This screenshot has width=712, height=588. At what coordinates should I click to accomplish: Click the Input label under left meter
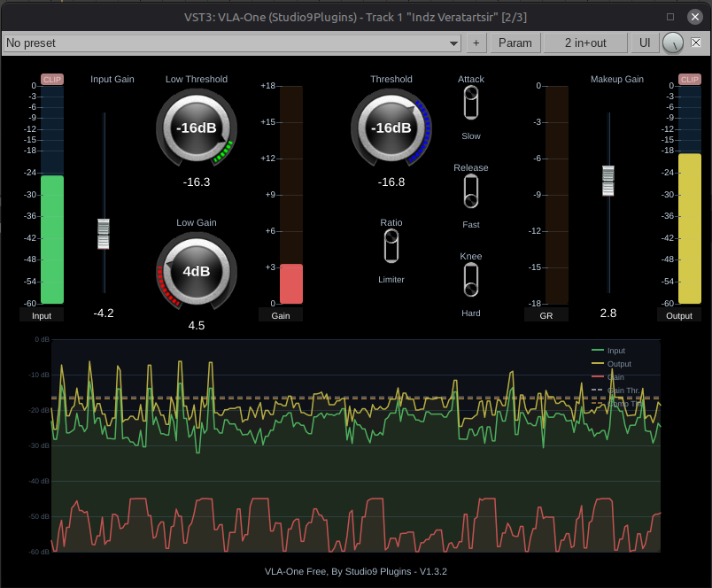pyautogui.click(x=42, y=315)
